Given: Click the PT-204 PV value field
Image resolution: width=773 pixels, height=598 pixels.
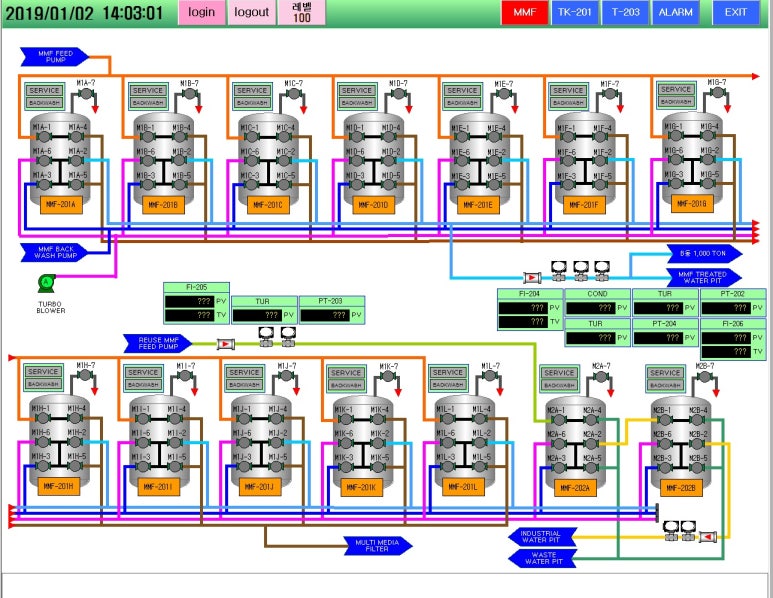Looking at the screenshot, I should pos(658,338).
